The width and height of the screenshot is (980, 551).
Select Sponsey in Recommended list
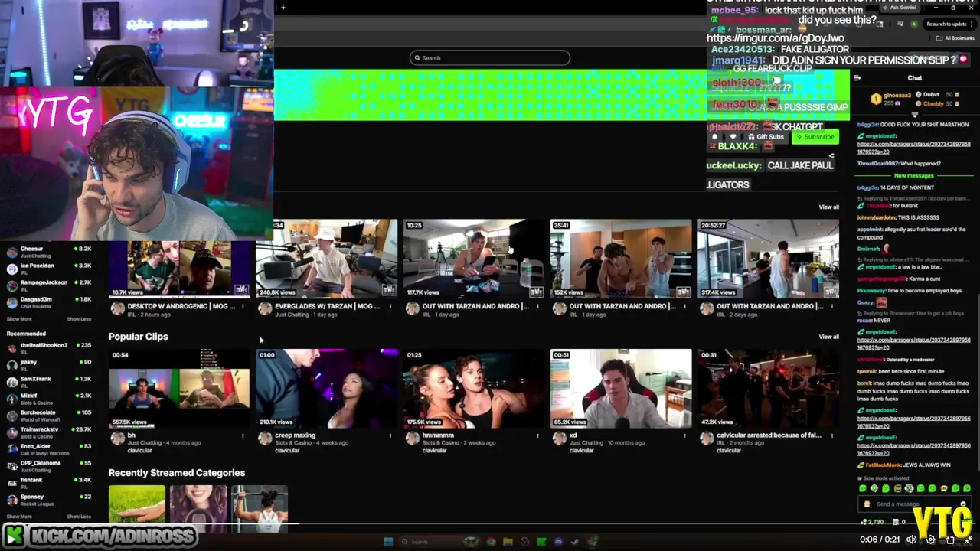click(x=49, y=499)
